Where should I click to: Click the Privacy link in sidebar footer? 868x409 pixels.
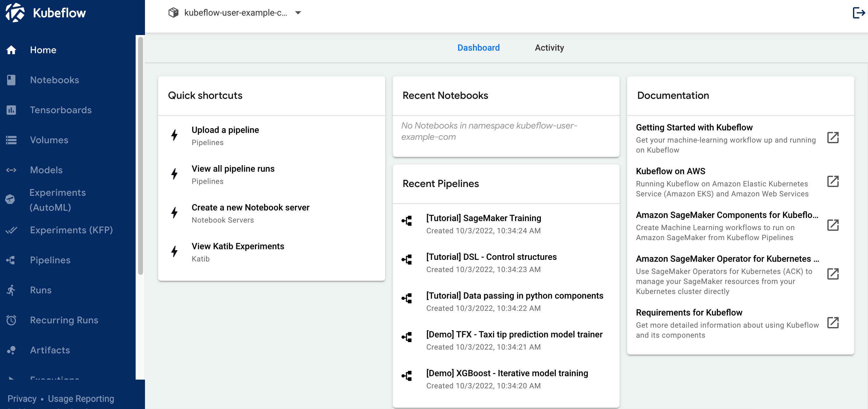22,399
